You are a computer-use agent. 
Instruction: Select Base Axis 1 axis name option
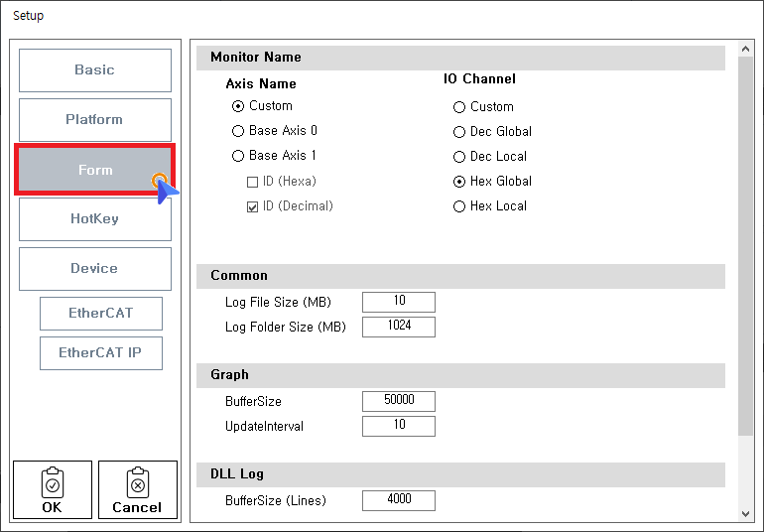tap(238, 156)
